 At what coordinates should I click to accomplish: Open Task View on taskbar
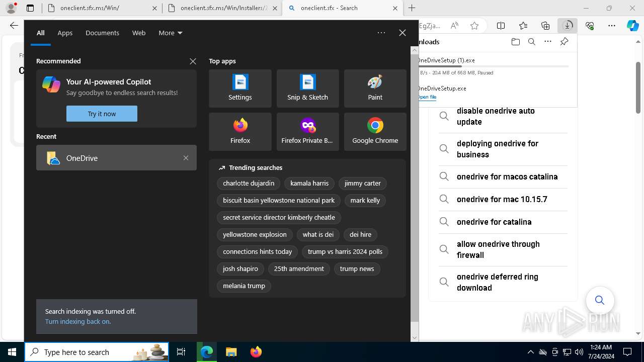tap(181, 352)
